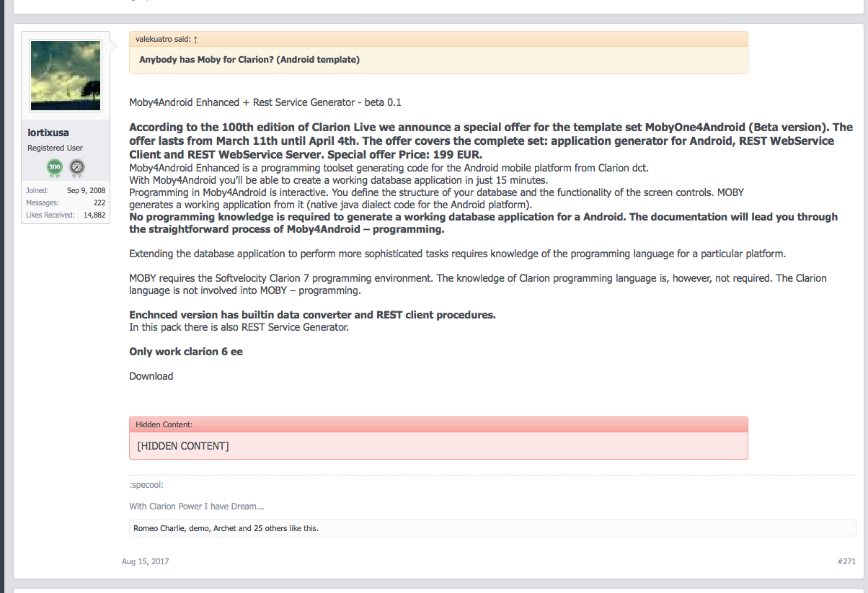Click the green 200 trophy badge
This screenshot has height=593, width=868.
pyautogui.click(x=55, y=169)
